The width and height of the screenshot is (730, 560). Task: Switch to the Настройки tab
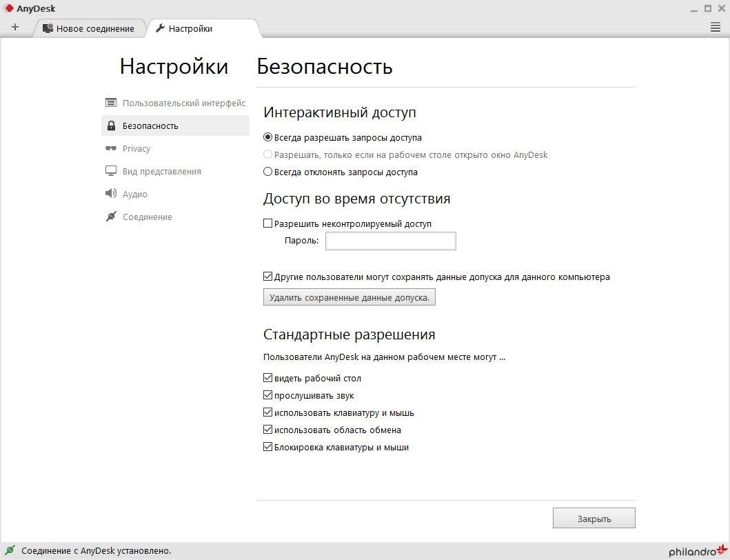point(203,28)
